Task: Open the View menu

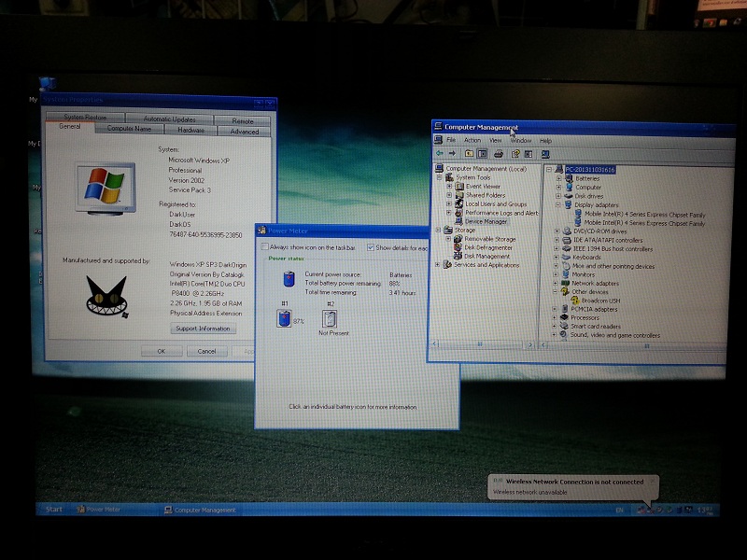Action: pyautogui.click(x=496, y=141)
